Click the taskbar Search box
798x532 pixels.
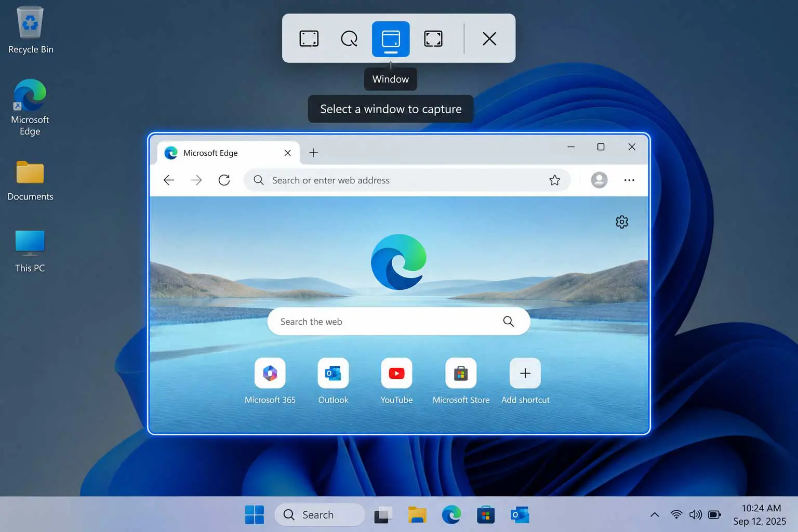(x=320, y=515)
